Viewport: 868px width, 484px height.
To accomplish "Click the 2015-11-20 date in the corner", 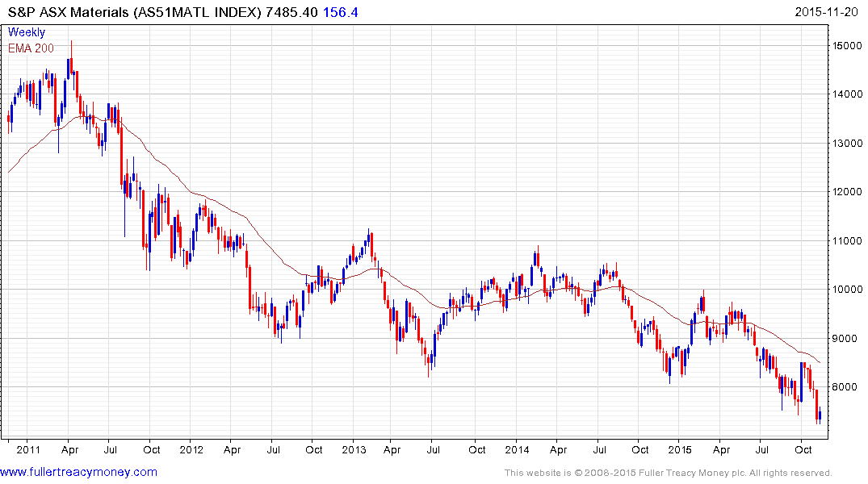I will 827,13.
